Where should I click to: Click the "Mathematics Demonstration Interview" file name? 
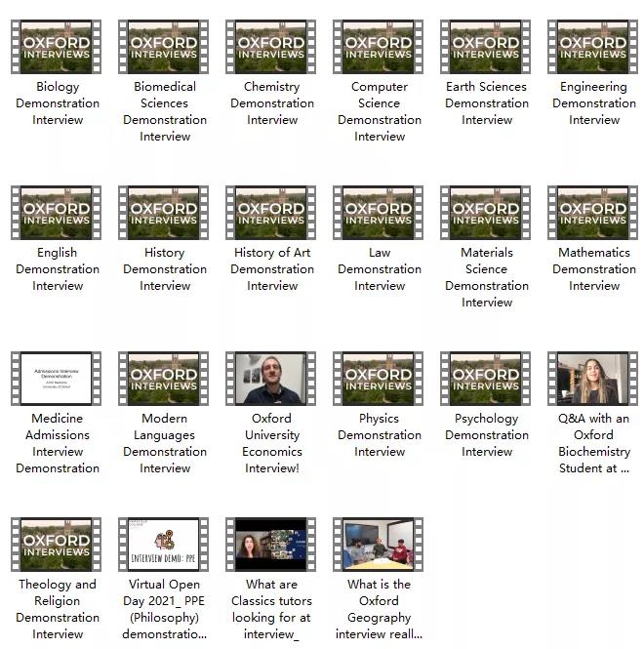point(594,269)
